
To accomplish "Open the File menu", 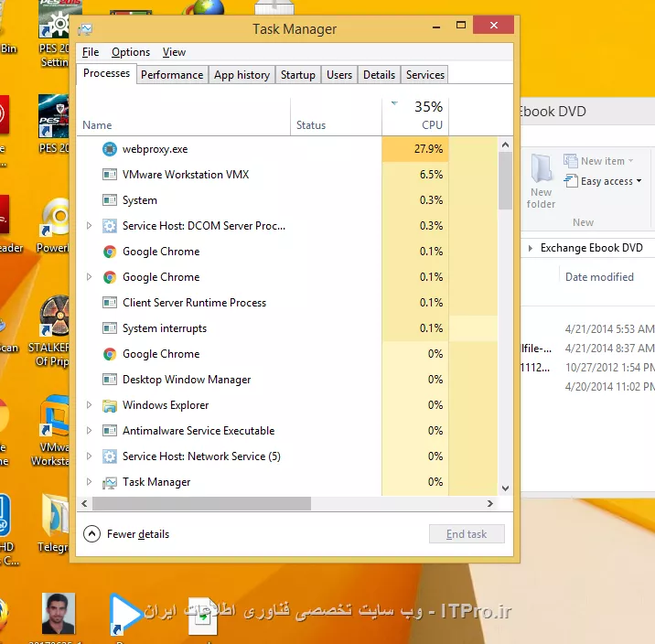I will pyautogui.click(x=91, y=52).
